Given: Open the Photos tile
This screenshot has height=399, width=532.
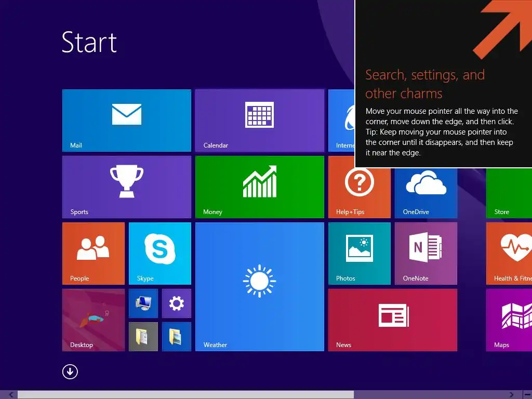Looking at the screenshot, I should 360,254.
